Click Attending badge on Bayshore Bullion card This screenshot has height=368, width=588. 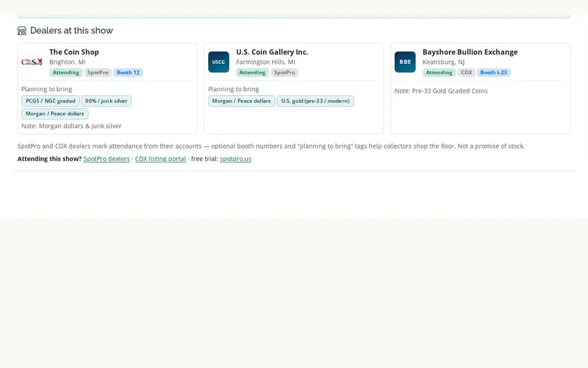click(439, 72)
